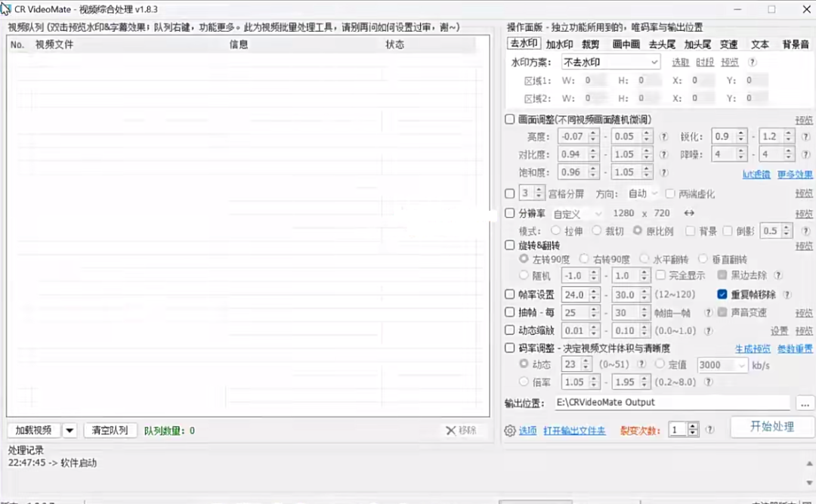This screenshot has height=504, width=816.
Task: Open the 自定义 resolution preset dropdown
Action: 576,213
